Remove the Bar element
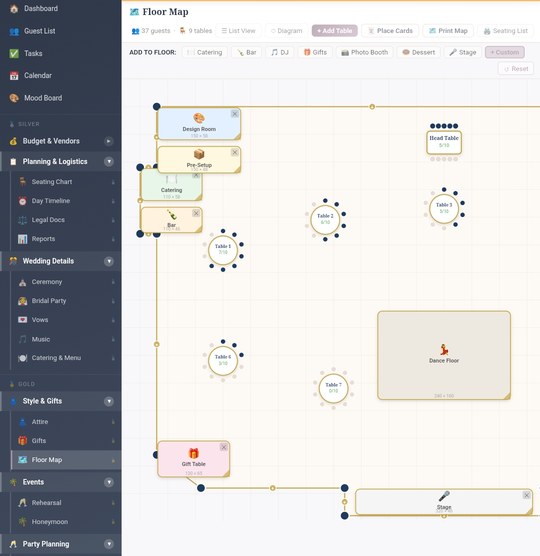This screenshot has height=556, width=540. point(196,213)
